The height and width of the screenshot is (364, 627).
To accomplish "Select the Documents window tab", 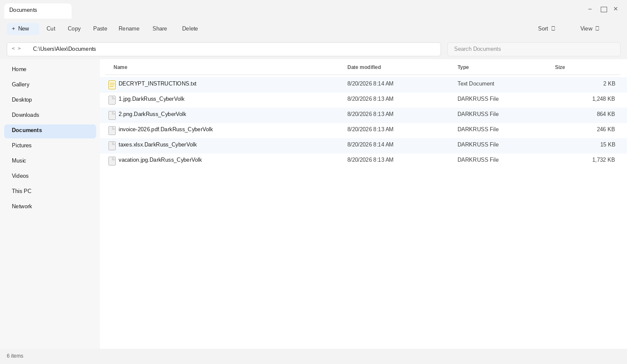I will click(x=38, y=11).
